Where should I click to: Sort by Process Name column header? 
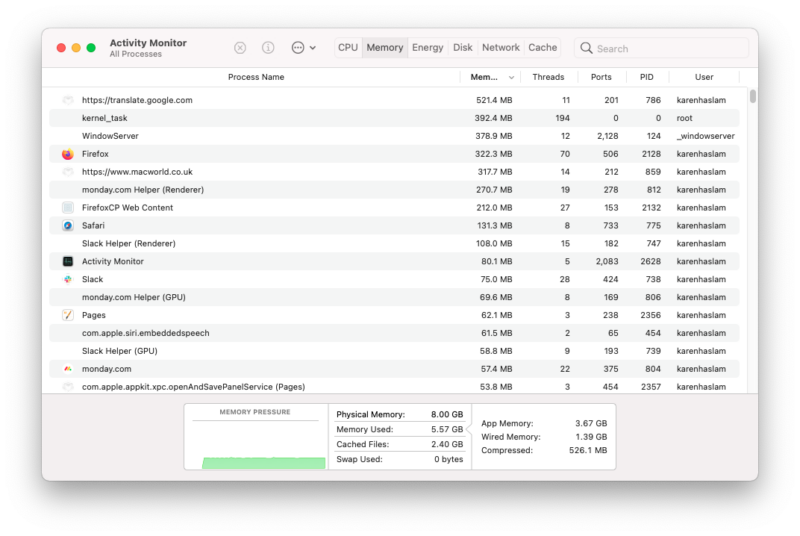(x=255, y=77)
